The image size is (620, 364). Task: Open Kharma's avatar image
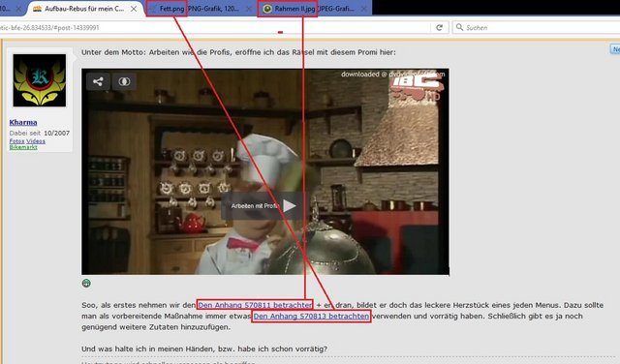tap(40, 80)
